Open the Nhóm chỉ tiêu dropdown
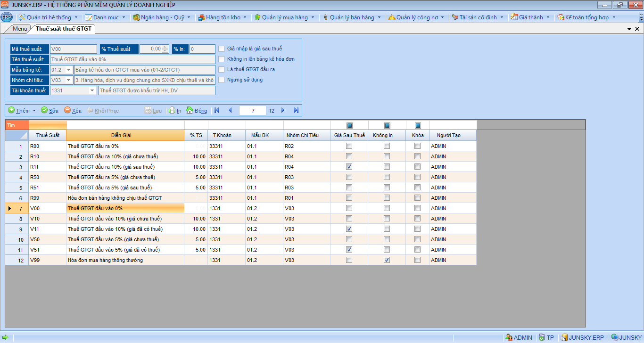Image resolution: width=644 pixels, height=343 pixels. pos(69,80)
